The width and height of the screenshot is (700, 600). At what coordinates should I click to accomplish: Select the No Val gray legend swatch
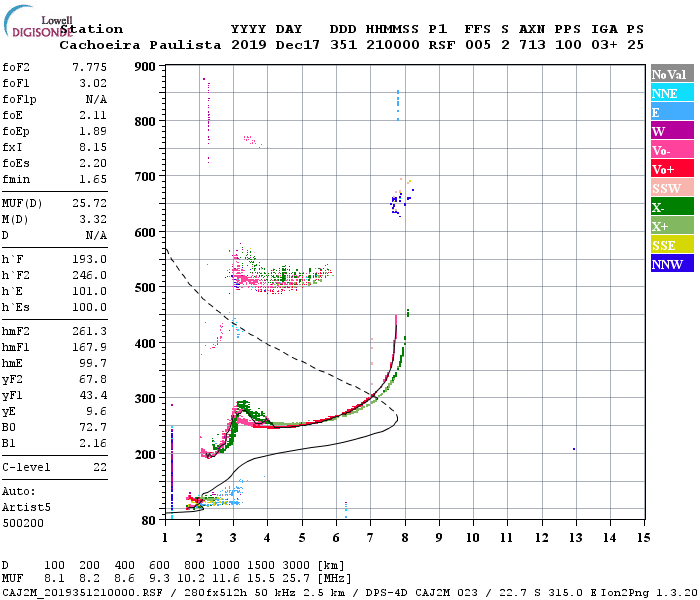(x=672, y=74)
